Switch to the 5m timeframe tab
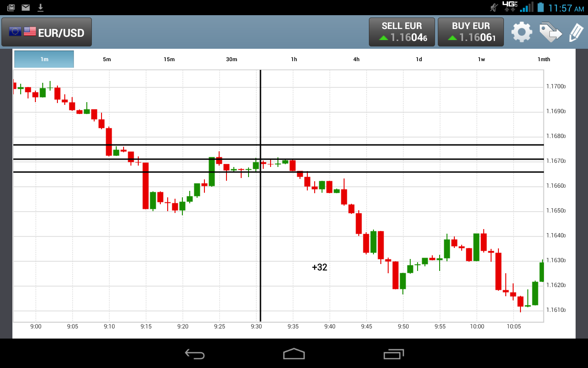Image resolution: width=588 pixels, height=368 pixels. pos(107,59)
